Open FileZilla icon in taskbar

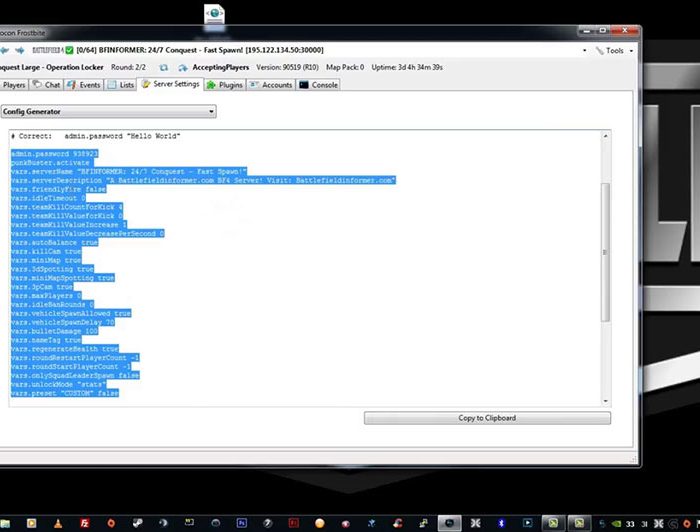84,524
